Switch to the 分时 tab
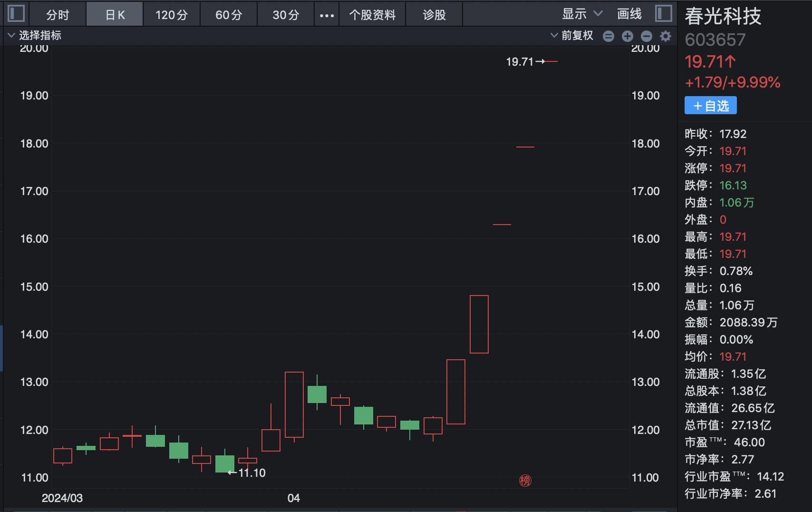 pyautogui.click(x=58, y=15)
